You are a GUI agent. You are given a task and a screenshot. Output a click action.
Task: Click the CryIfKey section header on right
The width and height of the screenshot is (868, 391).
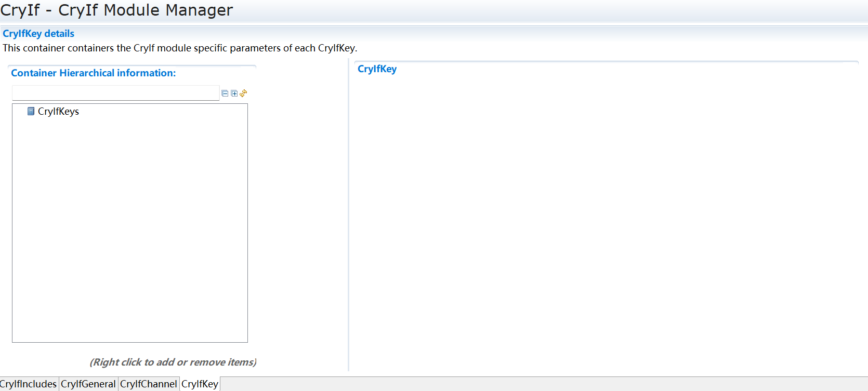[377, 69]
